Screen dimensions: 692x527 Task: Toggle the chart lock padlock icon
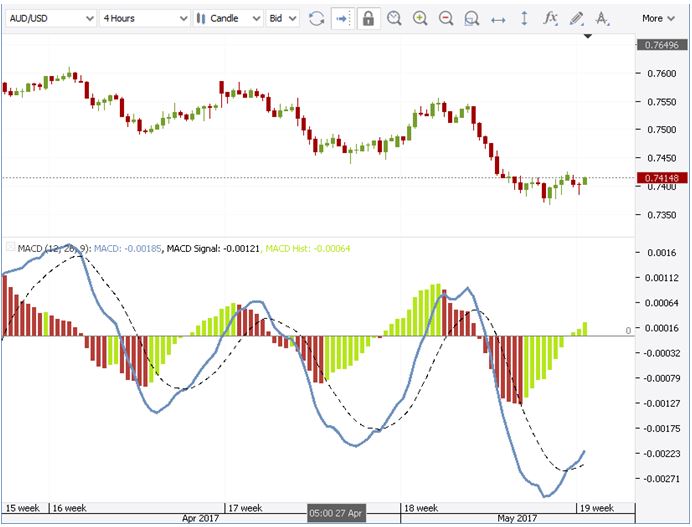(x=368, y=19)
